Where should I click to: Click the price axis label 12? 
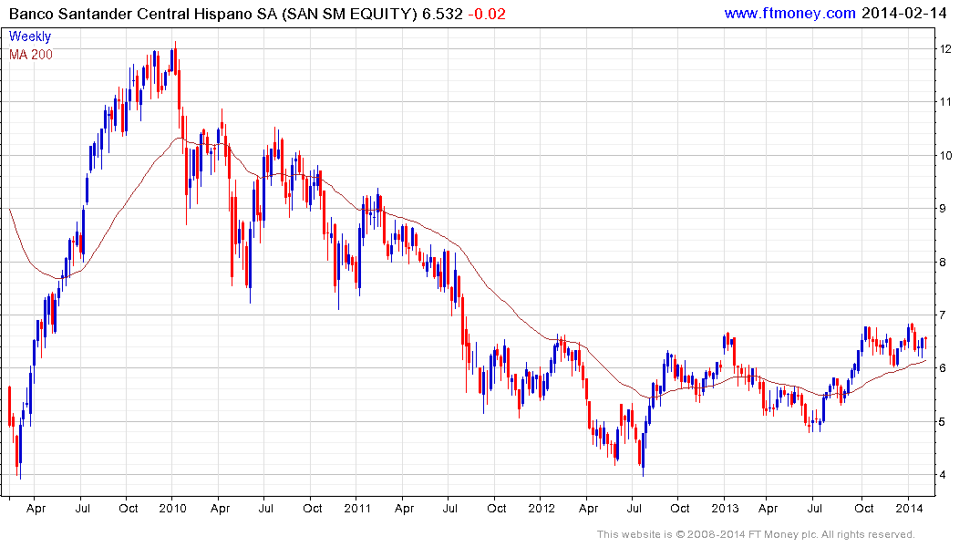point(945,48)
